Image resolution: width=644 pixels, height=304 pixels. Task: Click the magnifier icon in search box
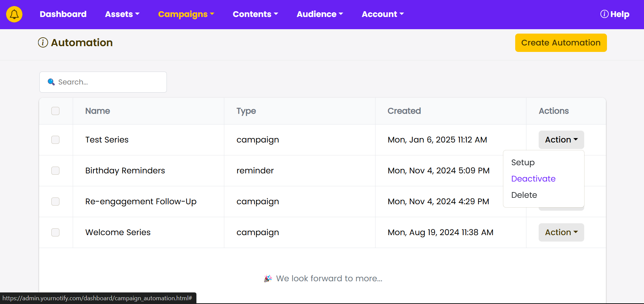(51, 82)
